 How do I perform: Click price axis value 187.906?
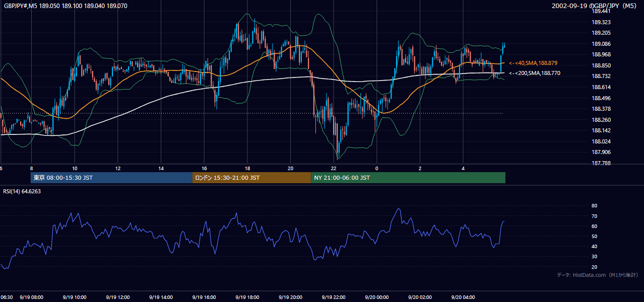point(601,152)
